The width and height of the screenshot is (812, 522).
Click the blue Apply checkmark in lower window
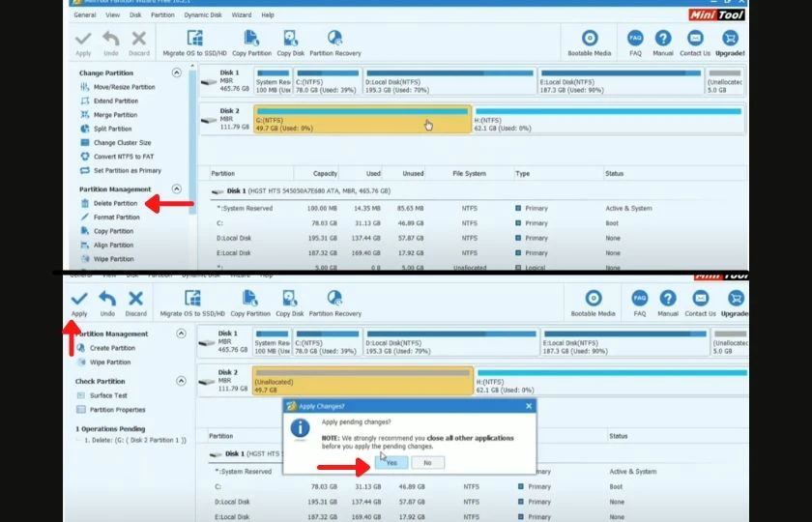[79, 304]
